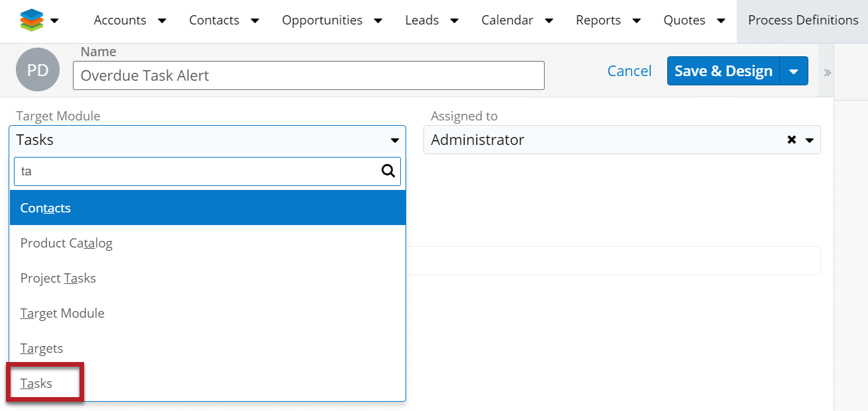
Task: Select Tasks from the module list
Action: (36, 383)
